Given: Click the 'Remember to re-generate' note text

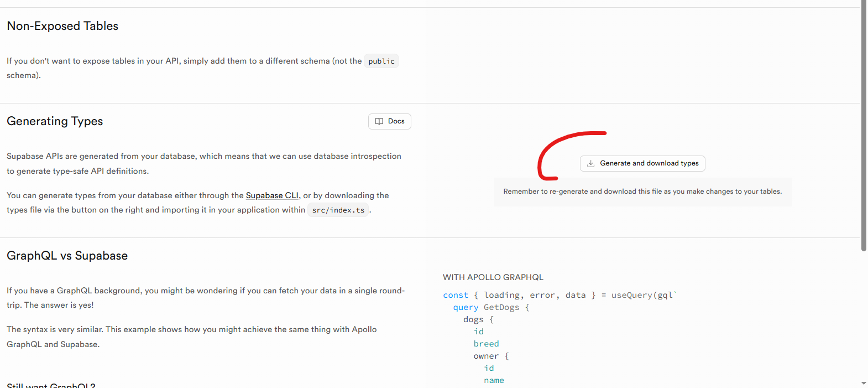Looking at the screenshot, I should [x=642, y=192].
